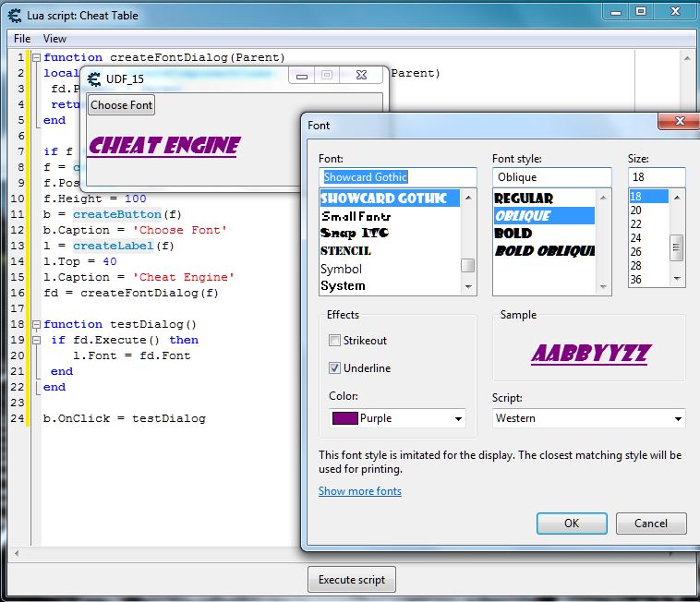Image resolution: width=700 pixels, height=602 pixels.
Task: Click 'createLabel' on code line 13
Action: point(114,246)
